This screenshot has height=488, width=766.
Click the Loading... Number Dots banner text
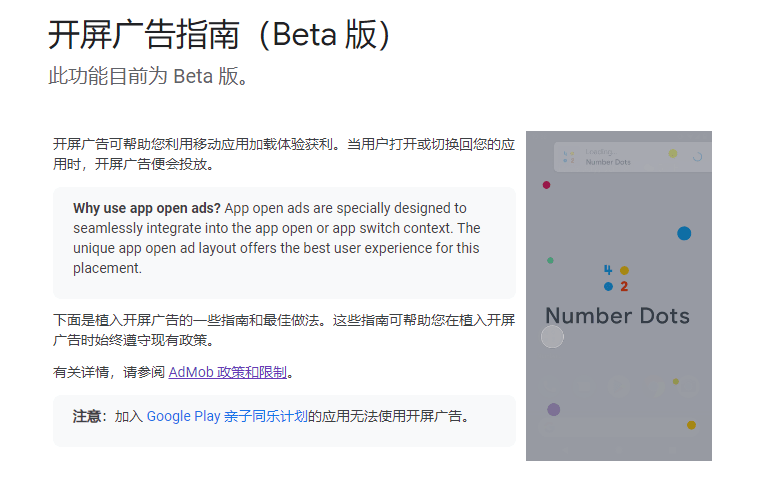click(607, 157)
